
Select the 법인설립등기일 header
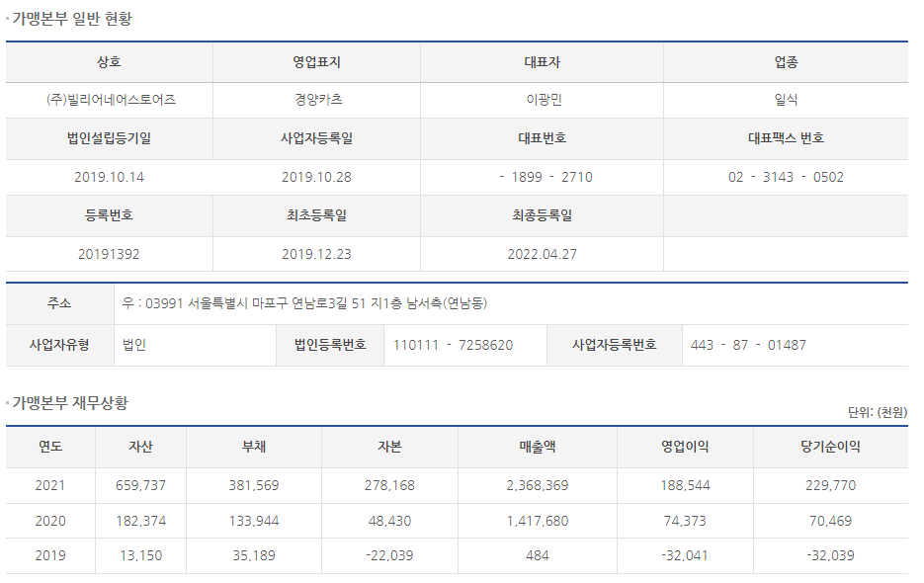(x=109, y=138)
